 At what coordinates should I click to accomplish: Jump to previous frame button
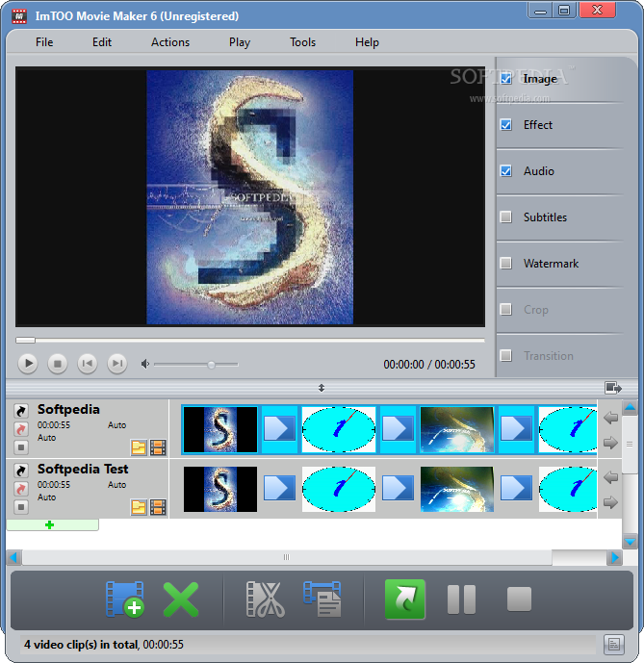pos(88,364)
